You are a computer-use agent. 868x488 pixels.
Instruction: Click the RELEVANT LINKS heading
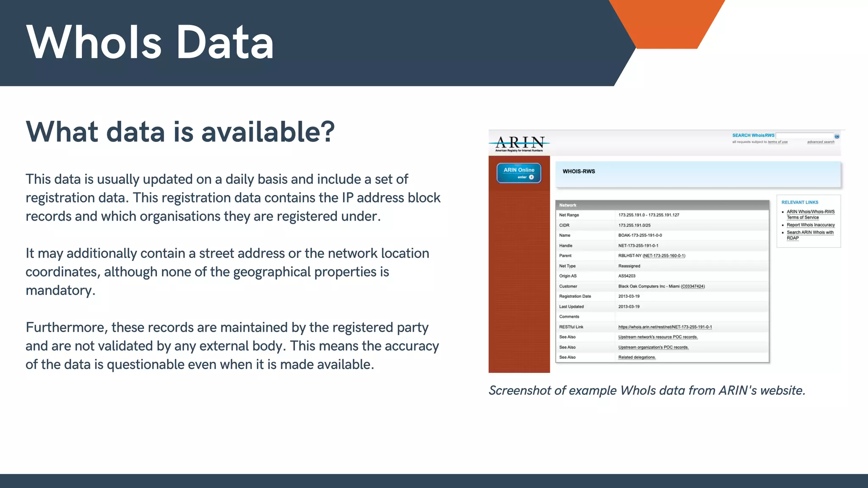800,202
